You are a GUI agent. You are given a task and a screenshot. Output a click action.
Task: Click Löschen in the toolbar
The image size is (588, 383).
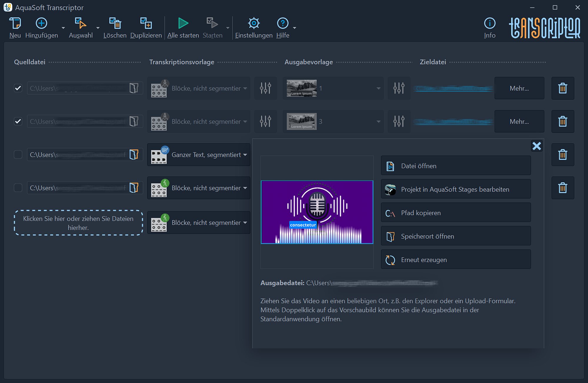click(x=115, y=28)
